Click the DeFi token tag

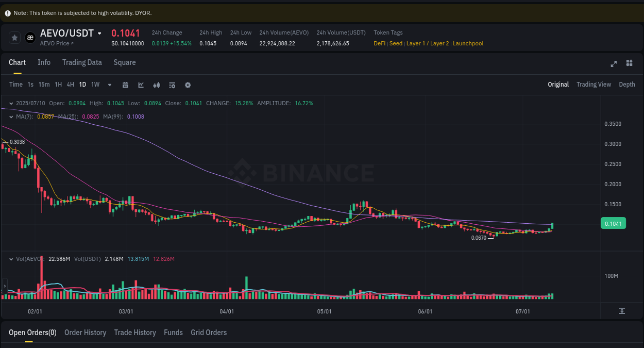pyautogui.click(x=379, y=43)
